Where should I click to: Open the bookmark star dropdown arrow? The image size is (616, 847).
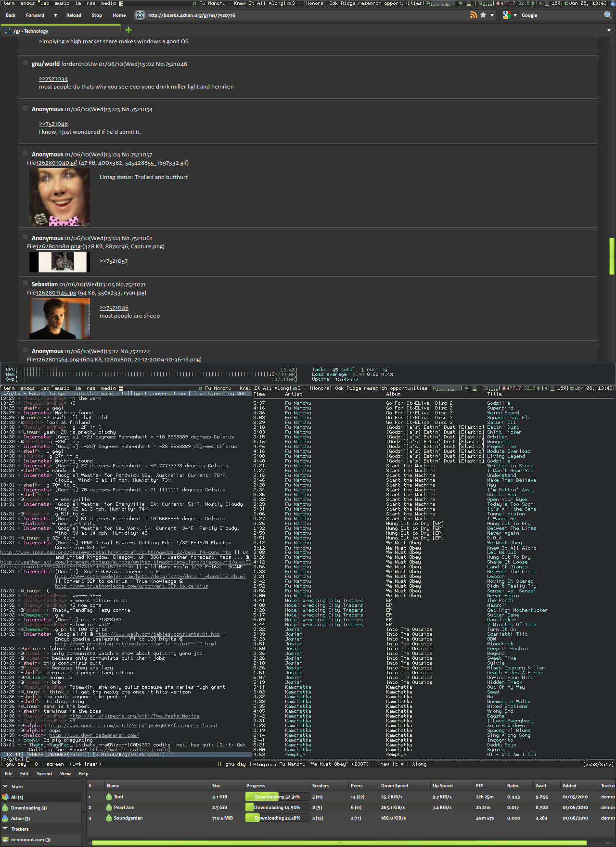pyautogui.click(x=492, y=15)
